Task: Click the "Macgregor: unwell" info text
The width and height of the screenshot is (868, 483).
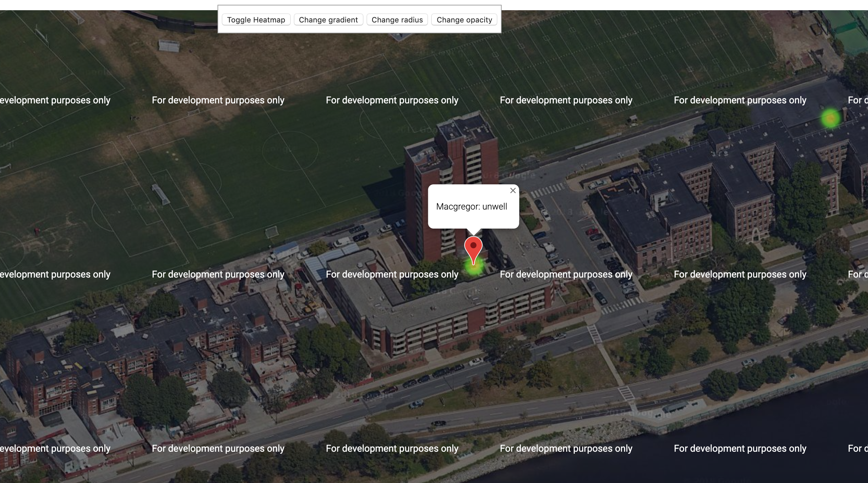Action: [471, 206]
